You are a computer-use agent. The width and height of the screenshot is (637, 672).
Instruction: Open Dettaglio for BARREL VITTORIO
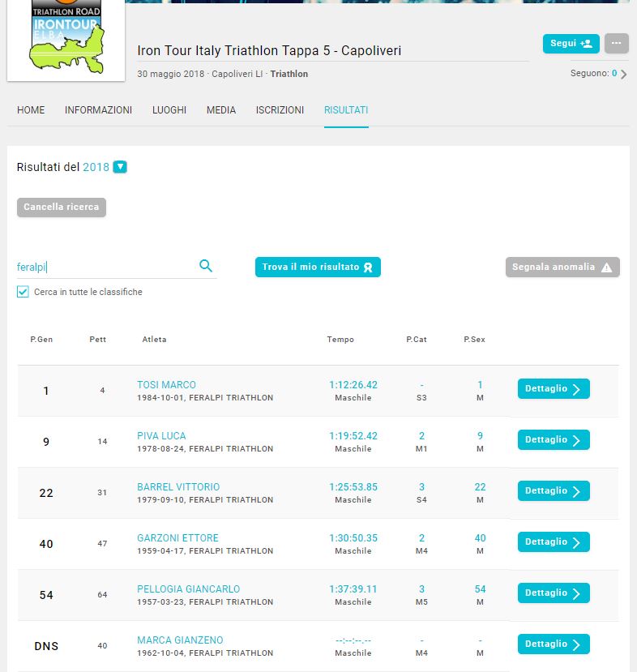pos(554,490)
